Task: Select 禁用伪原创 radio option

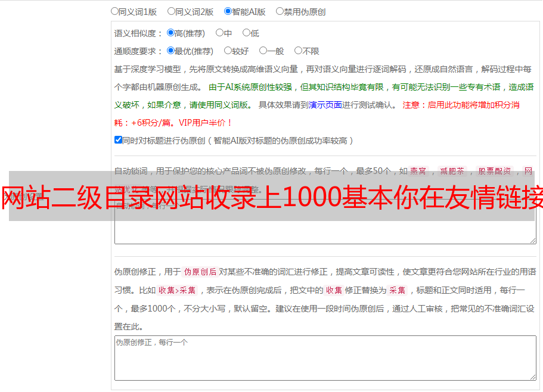Action: click(280, 11)
